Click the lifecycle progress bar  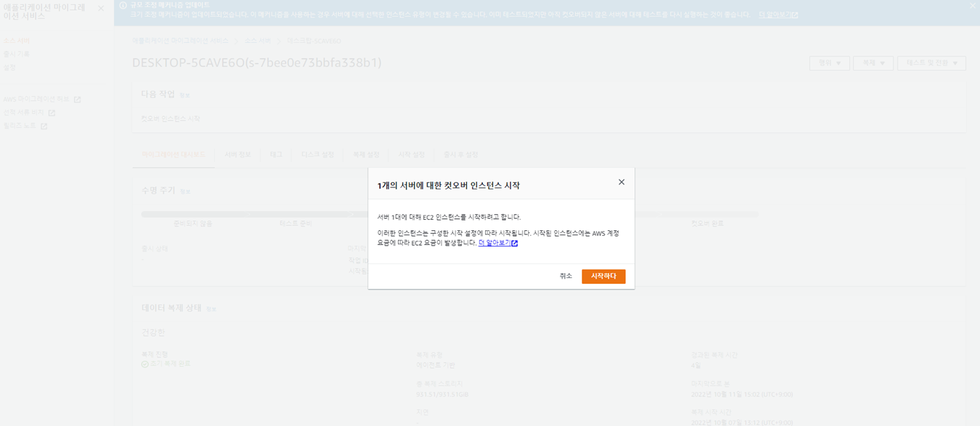[x=450, y=214]
